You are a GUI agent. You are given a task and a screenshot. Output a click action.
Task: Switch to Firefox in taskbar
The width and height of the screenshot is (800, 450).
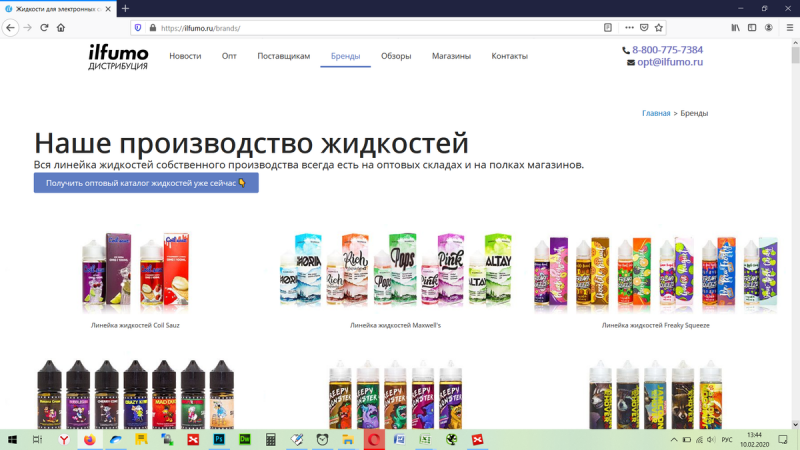90,439
